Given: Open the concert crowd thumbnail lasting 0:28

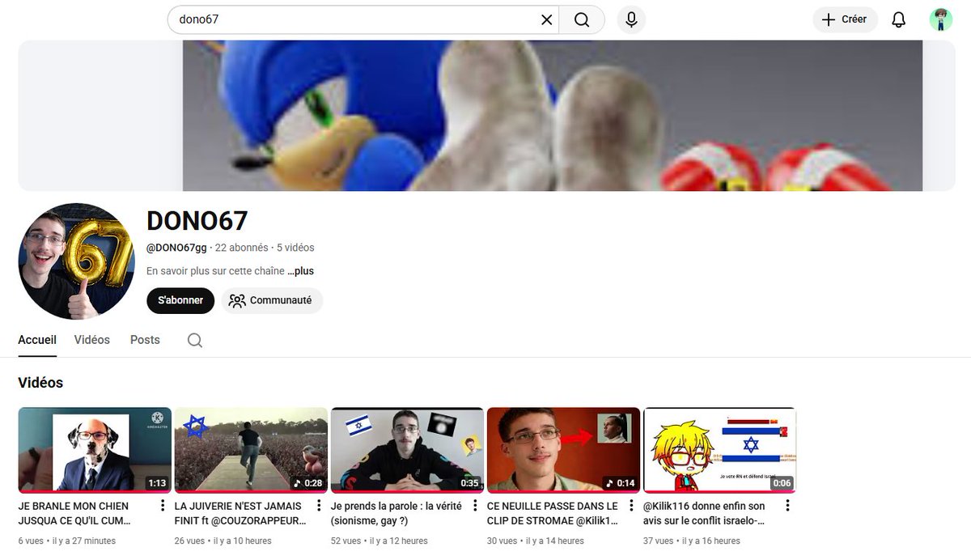Looking at the screenshot, I should (x=251, y=450).
